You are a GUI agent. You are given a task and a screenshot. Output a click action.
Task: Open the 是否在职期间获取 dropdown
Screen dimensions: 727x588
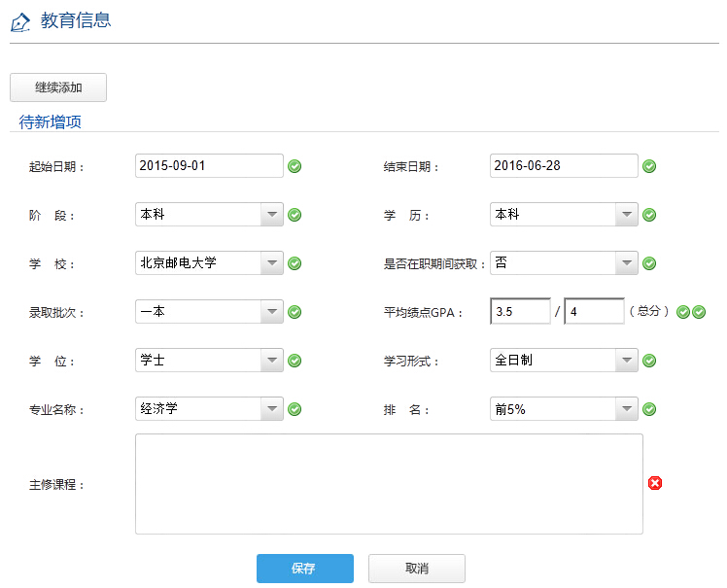[564, 263]
